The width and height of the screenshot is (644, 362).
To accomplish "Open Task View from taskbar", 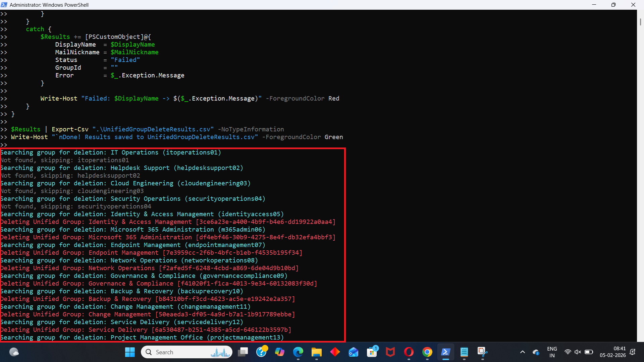I will click(243, 352).
